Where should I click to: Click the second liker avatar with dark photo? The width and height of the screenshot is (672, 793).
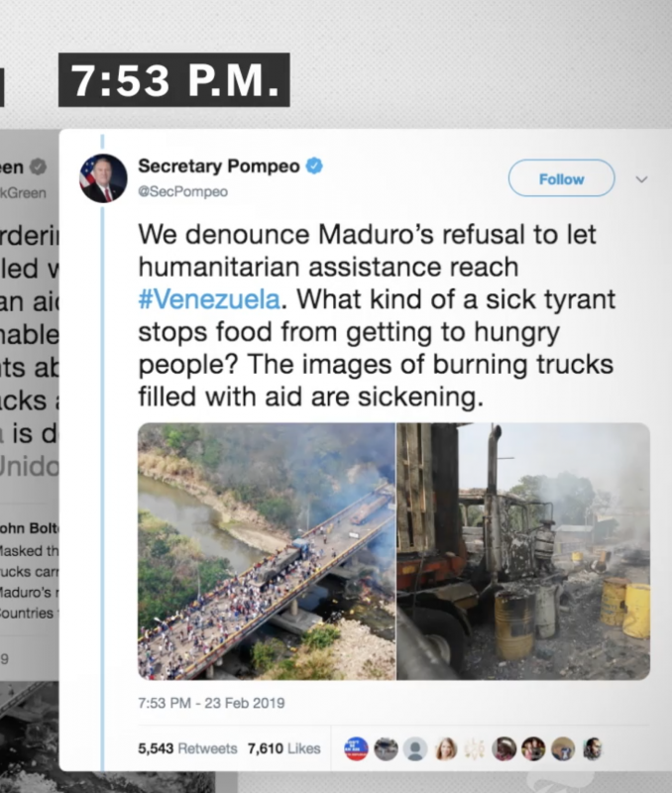(x=386, y=748)
